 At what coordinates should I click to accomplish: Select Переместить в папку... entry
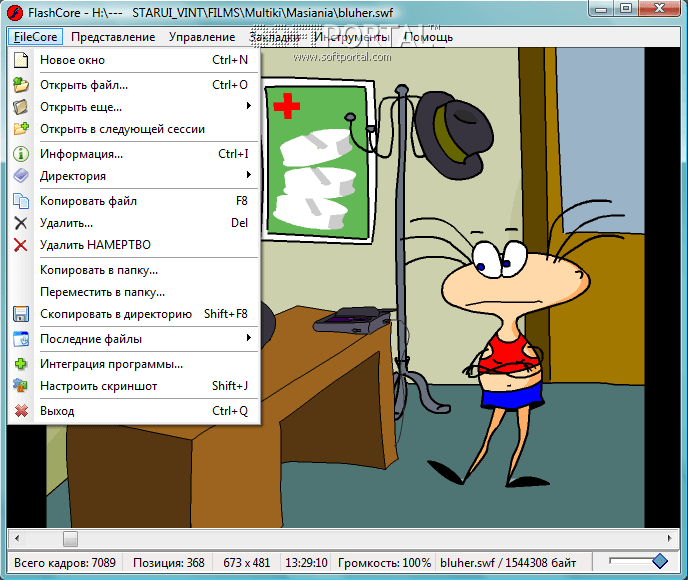point(134,292)
